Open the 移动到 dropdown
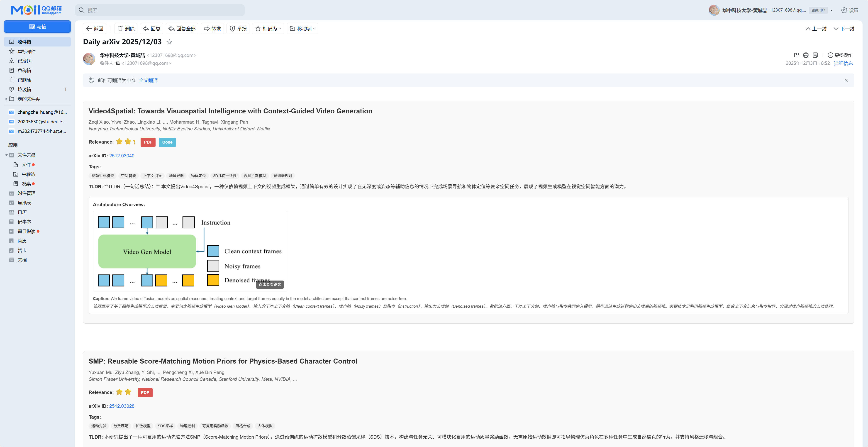Viewport: 868px width, 447px height. tap(302, 29)
